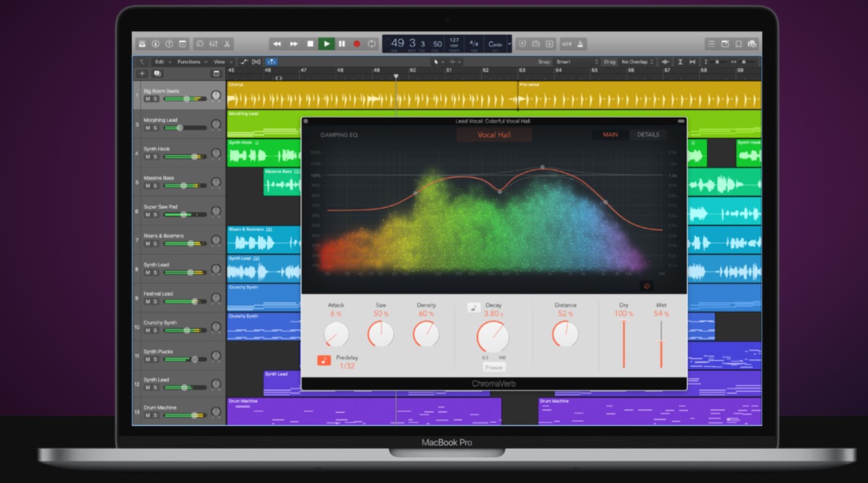Toggle Cycle mode loop button

coord(372,43)
